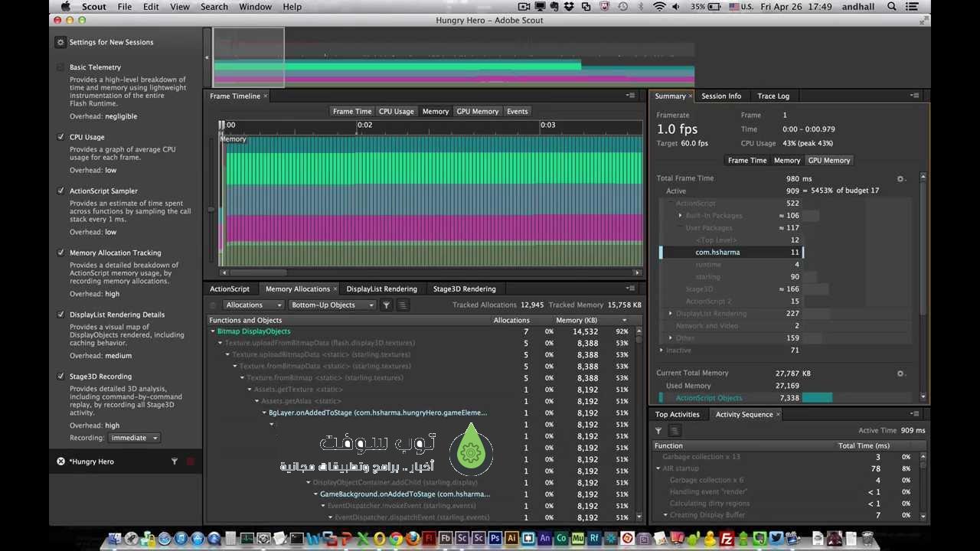Click the Frame Timeline vertical zoom slider

coord(211,208)
